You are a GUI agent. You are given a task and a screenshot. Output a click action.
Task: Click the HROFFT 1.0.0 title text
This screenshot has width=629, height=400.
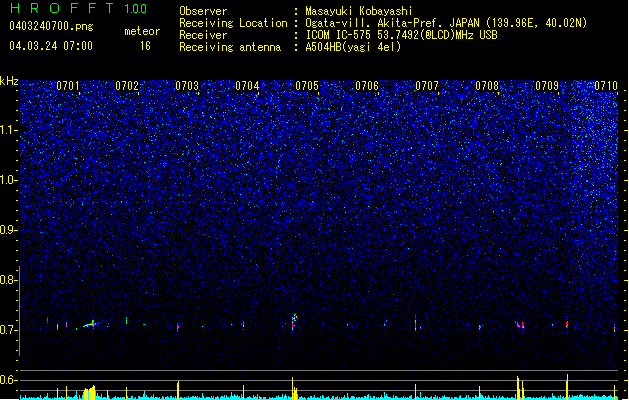pos(78,8)
